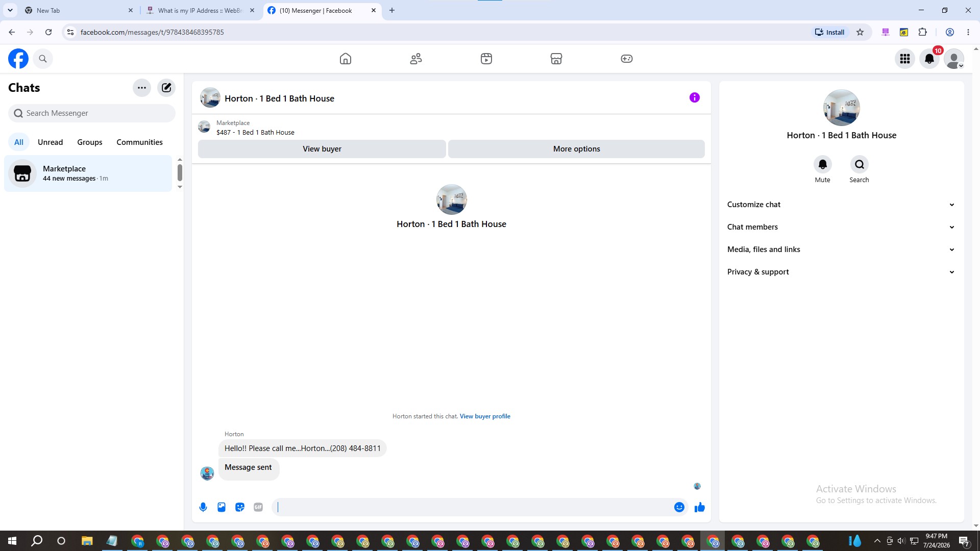Open the Marketplace navigation icon
This screenshot has height=551, width=980.
[x=556, y=59]
